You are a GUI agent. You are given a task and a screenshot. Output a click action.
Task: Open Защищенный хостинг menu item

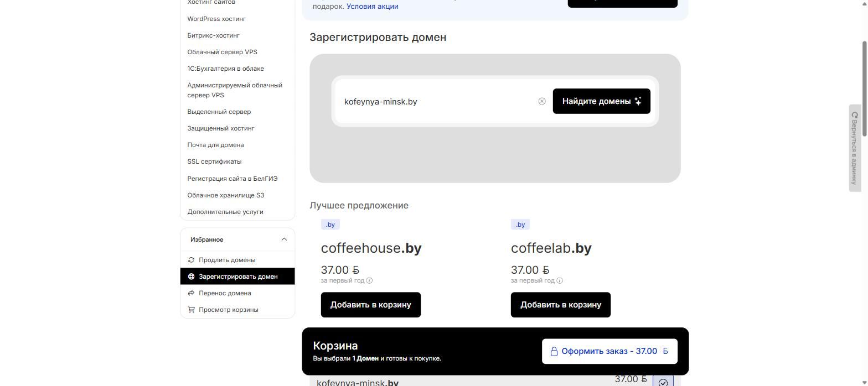point(221,128)
